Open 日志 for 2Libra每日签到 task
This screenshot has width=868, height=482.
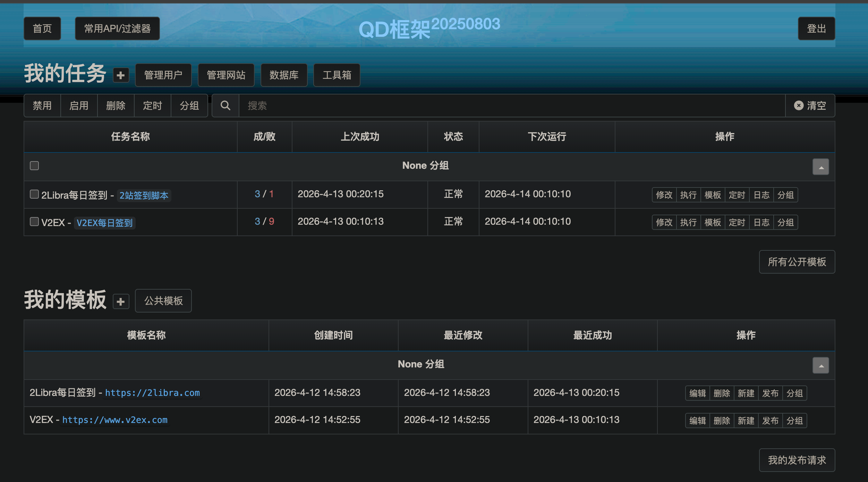(x=761, y=195)
